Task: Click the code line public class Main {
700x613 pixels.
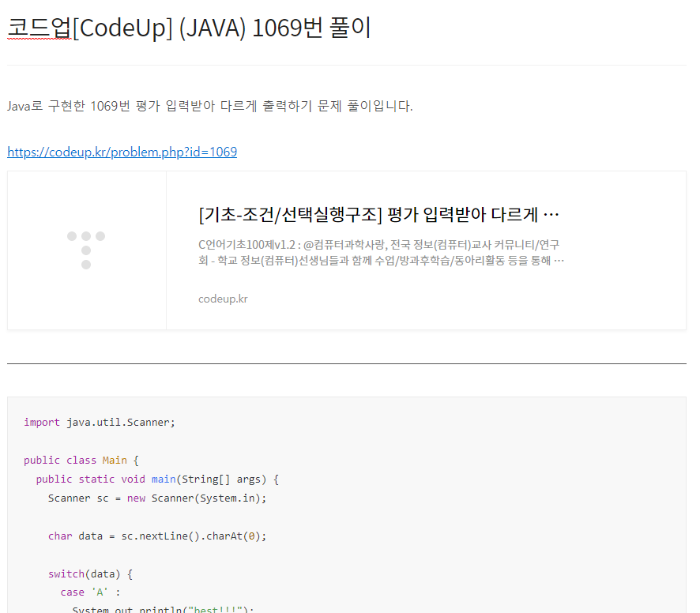Action: pyautogui.click(x=81, y=461)
